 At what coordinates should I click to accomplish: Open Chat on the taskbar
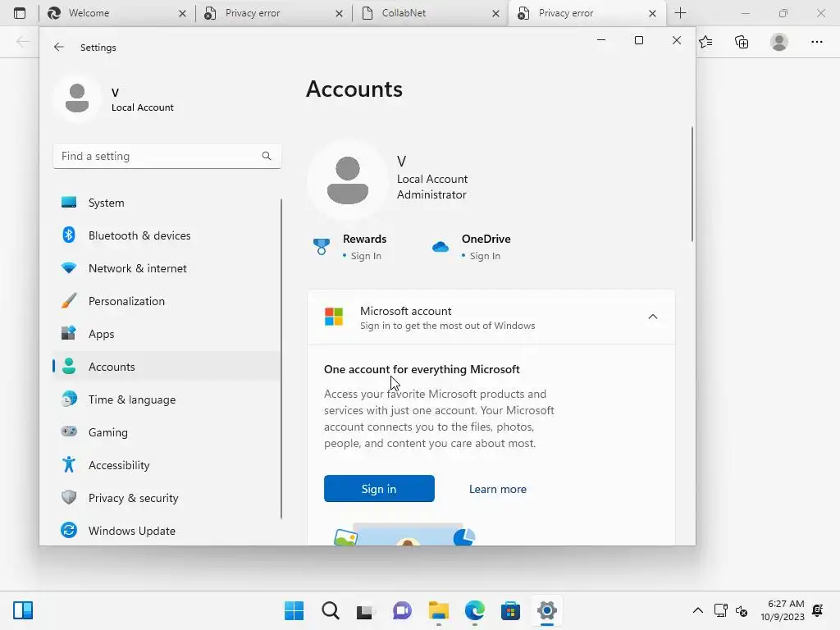click(x=402, y=610)
